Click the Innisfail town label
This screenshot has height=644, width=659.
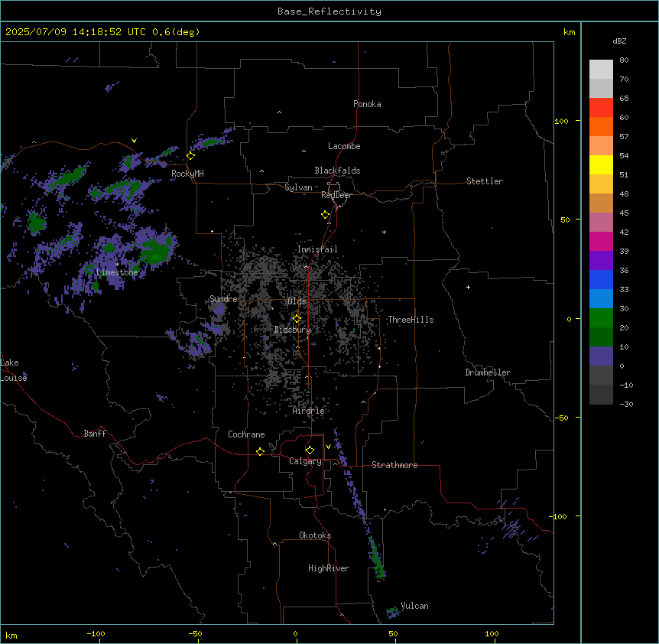(x=317, y=249)
